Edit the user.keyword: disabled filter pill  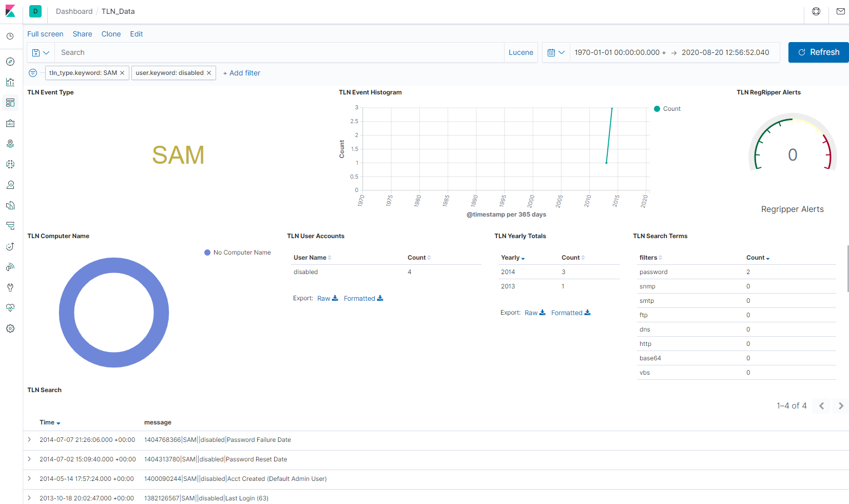[x=169, y=73]
